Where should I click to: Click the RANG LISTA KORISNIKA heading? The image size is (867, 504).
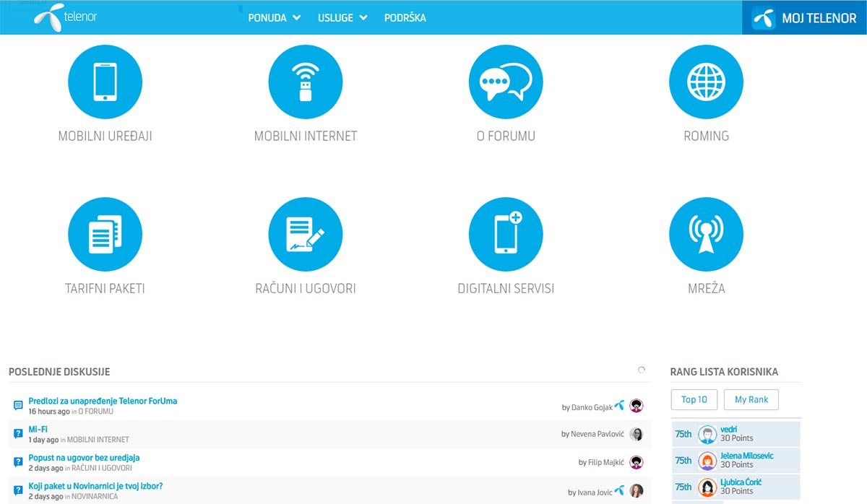[725, 372]
